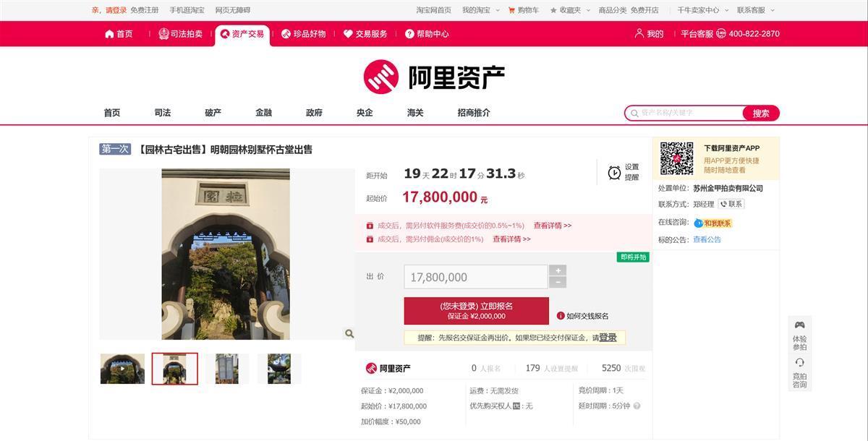Click the magnifier zoom icon on photo

349,333
